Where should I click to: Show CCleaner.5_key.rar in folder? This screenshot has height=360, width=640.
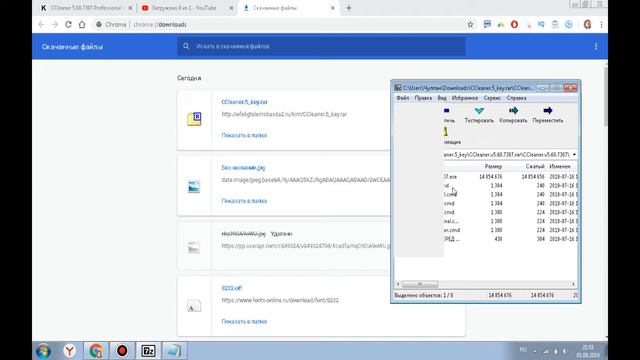244,135
